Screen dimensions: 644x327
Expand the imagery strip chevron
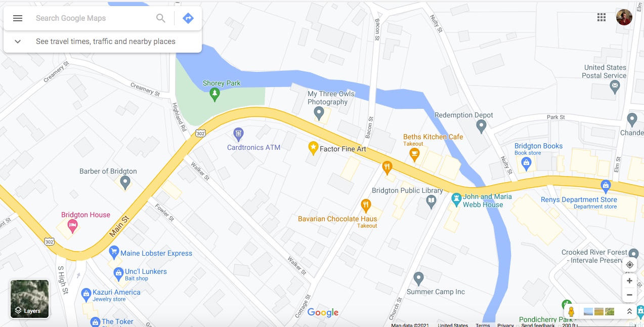coord(629,311)
